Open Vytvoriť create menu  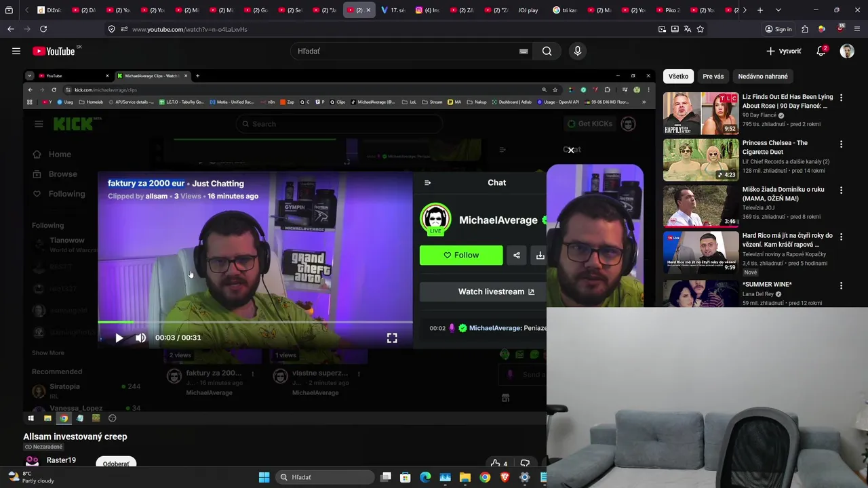click(783, 51)
